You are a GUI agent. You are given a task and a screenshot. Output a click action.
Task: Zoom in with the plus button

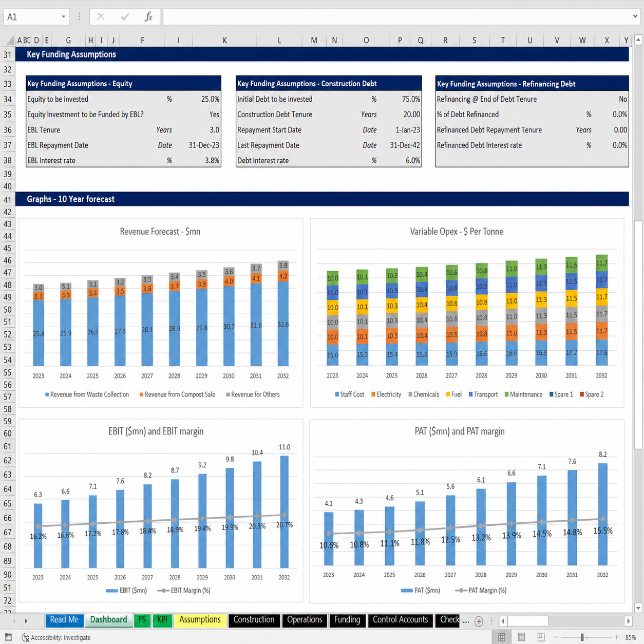617,637
